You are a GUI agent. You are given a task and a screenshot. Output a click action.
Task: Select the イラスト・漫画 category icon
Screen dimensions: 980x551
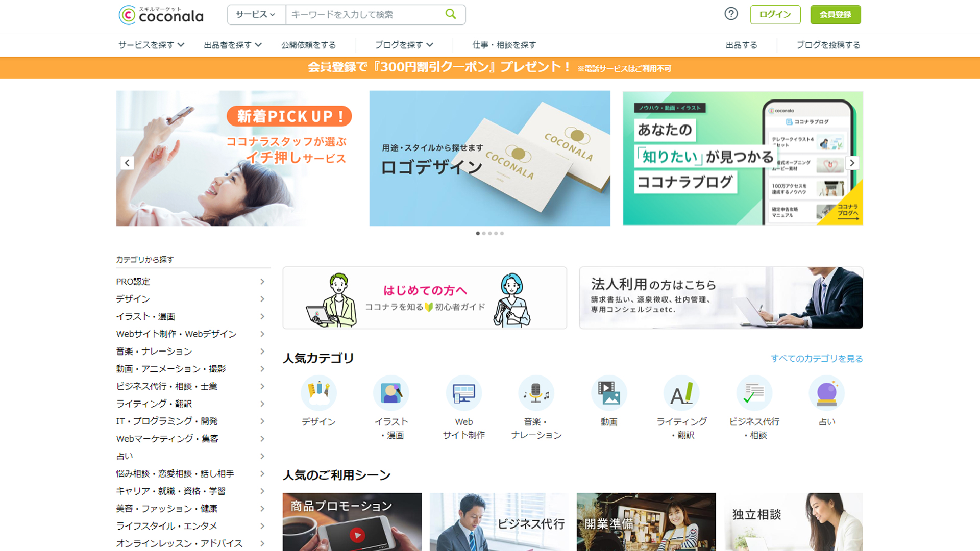(x=391, y=393)
